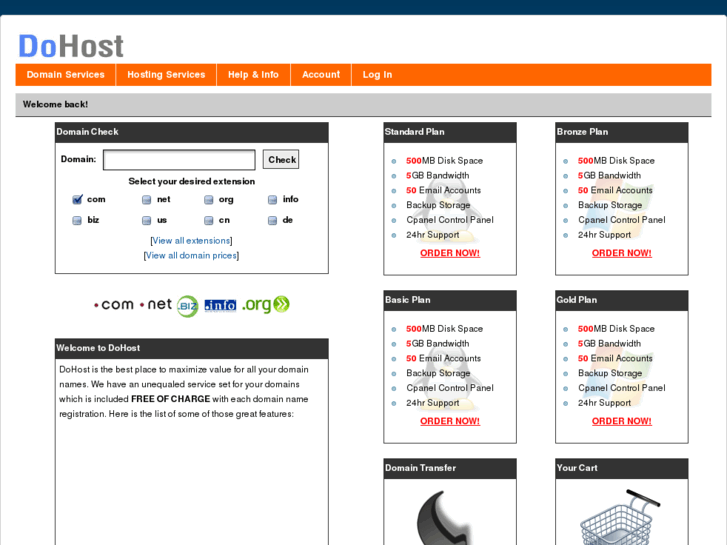
Task: Check the biz extension checkbox
Action: coord(77,220)
